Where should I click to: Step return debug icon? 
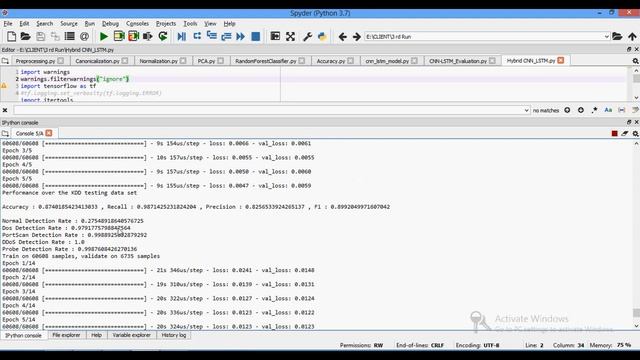[x=226, y=36]
